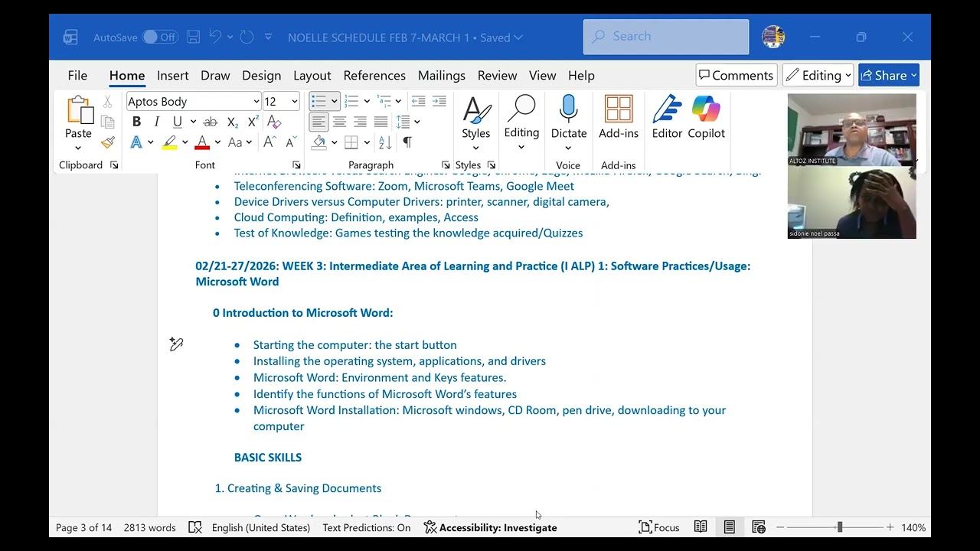Switch to the Draw tab
980x551 pixels.
pos(215,75)
